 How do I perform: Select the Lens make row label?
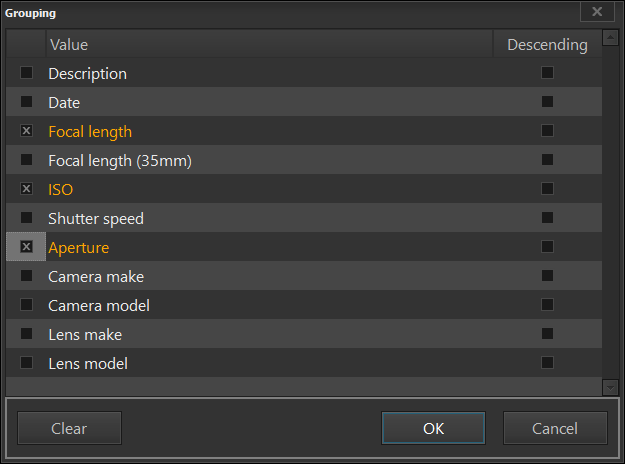point(85,334)
